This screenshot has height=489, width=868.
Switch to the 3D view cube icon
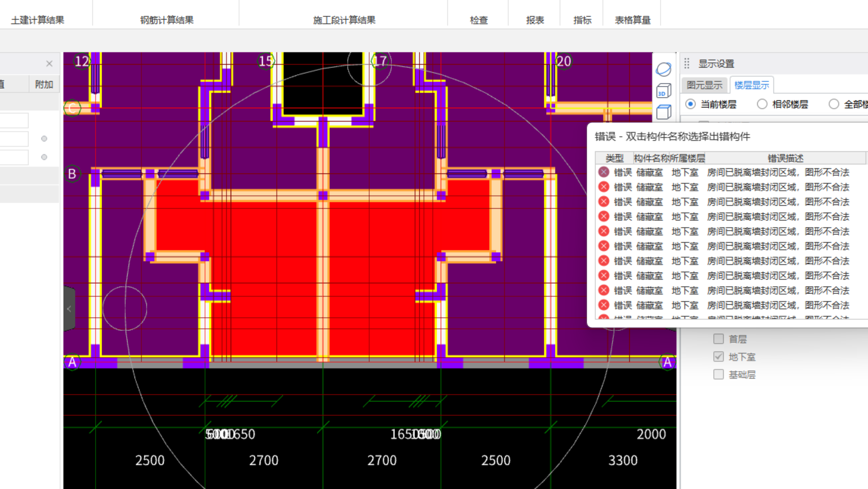pyautogui.click(x=664, y=91)
